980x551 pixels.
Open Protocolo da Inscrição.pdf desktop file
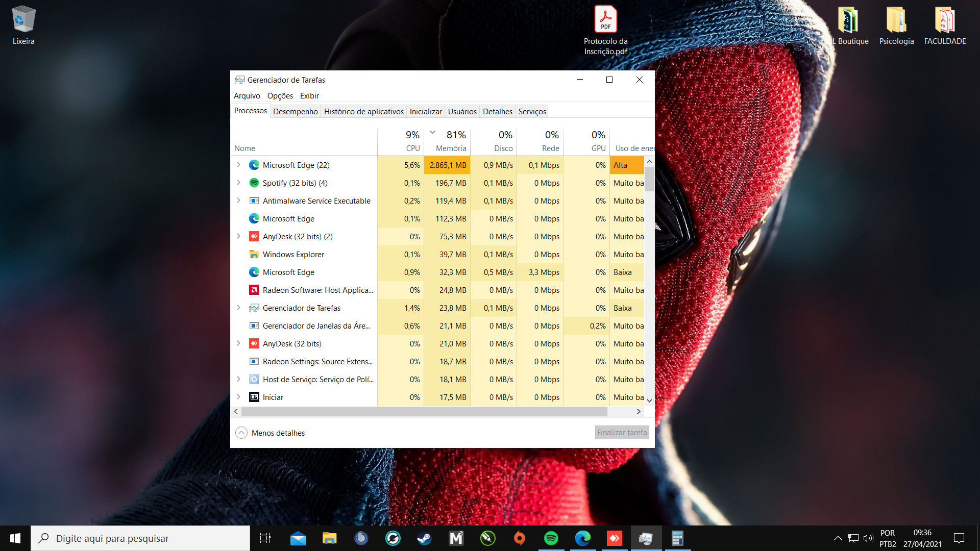click(x=606, y=31)
